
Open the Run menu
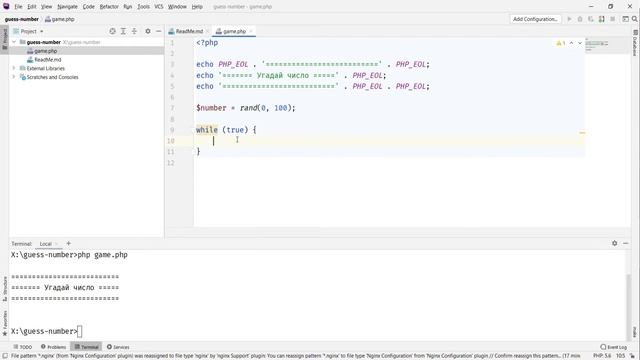click(128, 7)
